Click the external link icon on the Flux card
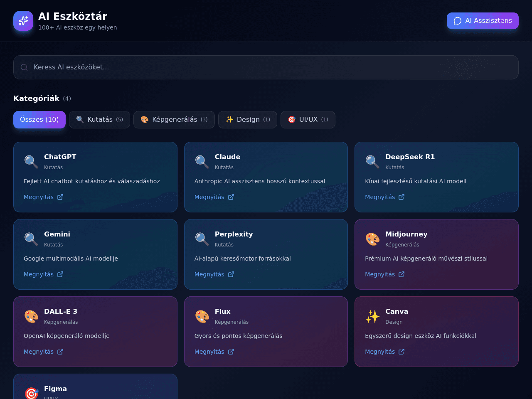Screen dimensions: 532x399 231,352
